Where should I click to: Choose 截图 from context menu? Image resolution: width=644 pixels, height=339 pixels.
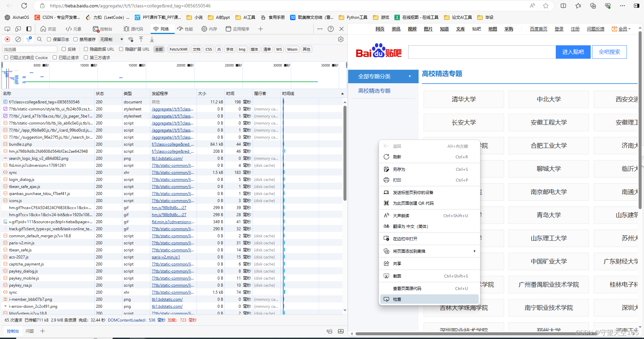click(429, 276)
